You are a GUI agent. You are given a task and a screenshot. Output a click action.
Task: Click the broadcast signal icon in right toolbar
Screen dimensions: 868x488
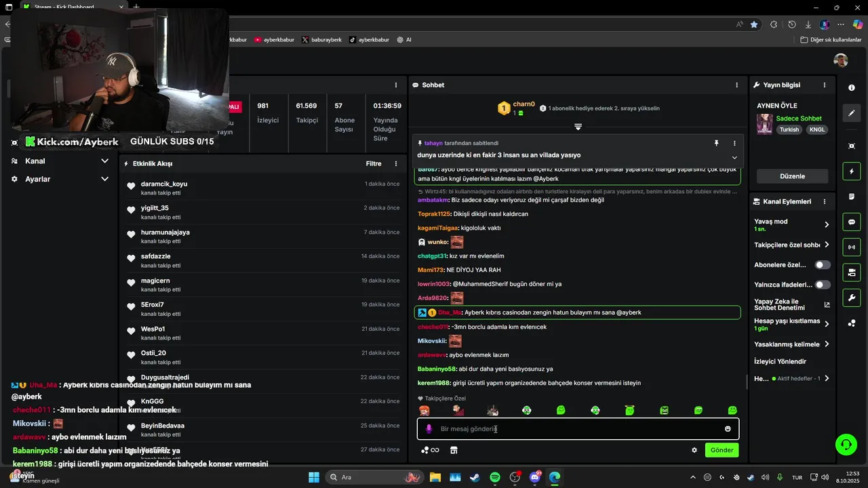[852, 247]
